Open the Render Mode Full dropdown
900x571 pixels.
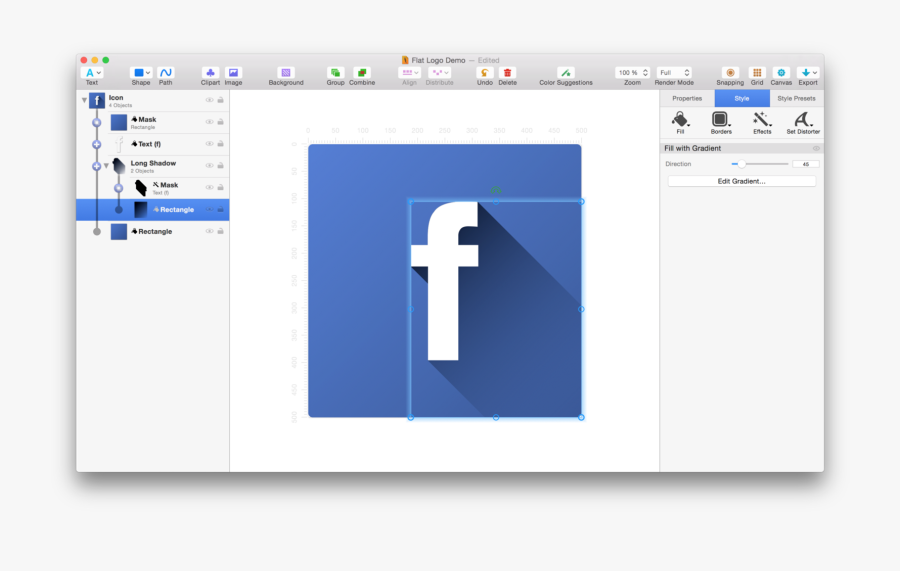pos(674,73)
